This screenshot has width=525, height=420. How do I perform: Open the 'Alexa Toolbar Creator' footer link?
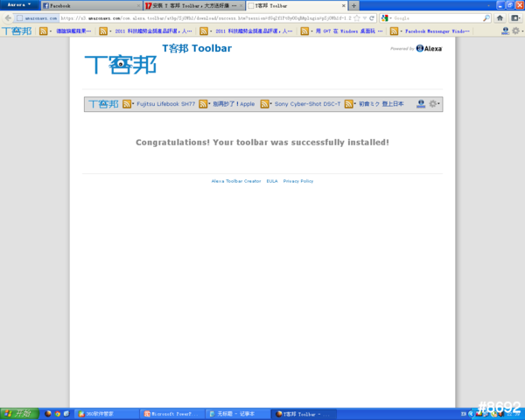pos(236,181)
